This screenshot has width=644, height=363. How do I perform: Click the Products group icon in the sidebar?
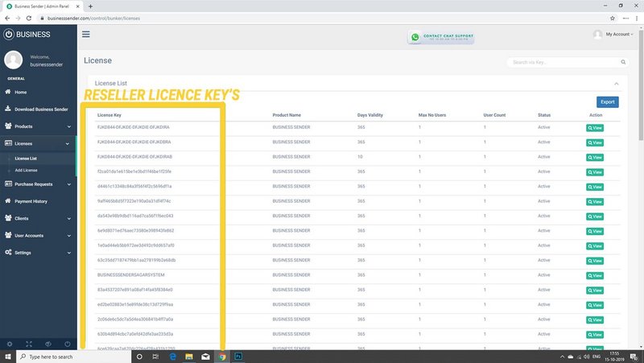point(8,126)
